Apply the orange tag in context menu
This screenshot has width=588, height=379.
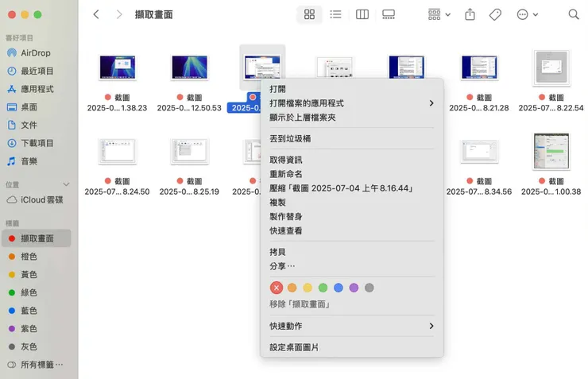point(292,288)
